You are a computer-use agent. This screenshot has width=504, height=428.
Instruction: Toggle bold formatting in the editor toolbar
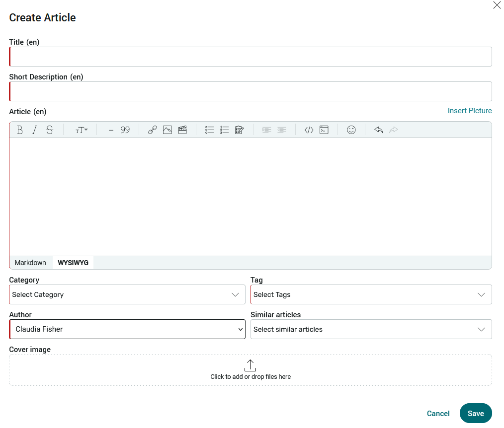19,130
